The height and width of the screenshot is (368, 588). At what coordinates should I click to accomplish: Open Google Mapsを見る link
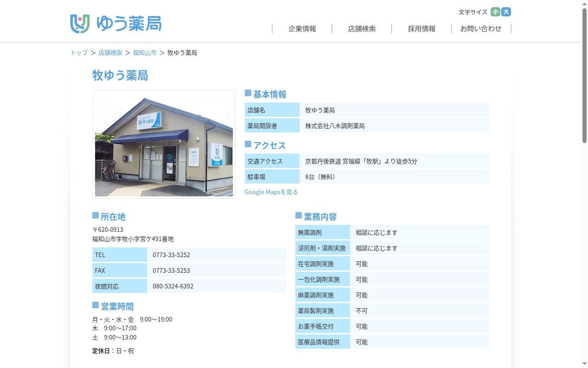tap(271, 192)
